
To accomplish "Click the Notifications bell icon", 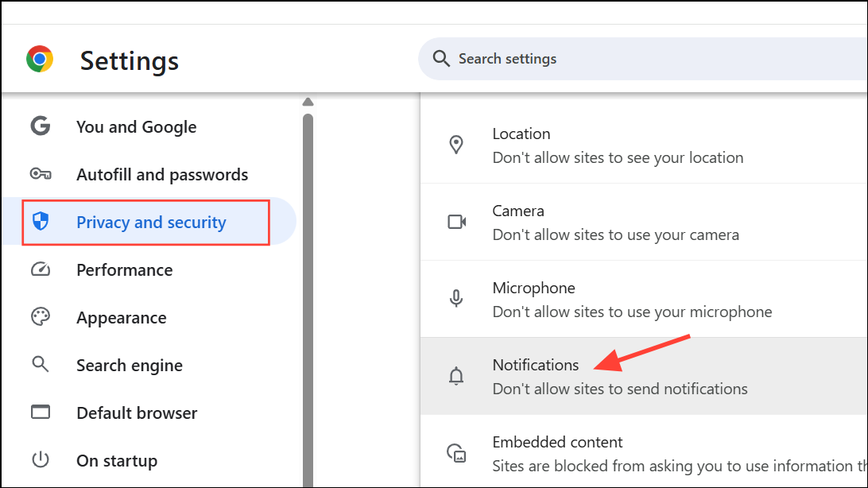I will (x=456, y=376).
